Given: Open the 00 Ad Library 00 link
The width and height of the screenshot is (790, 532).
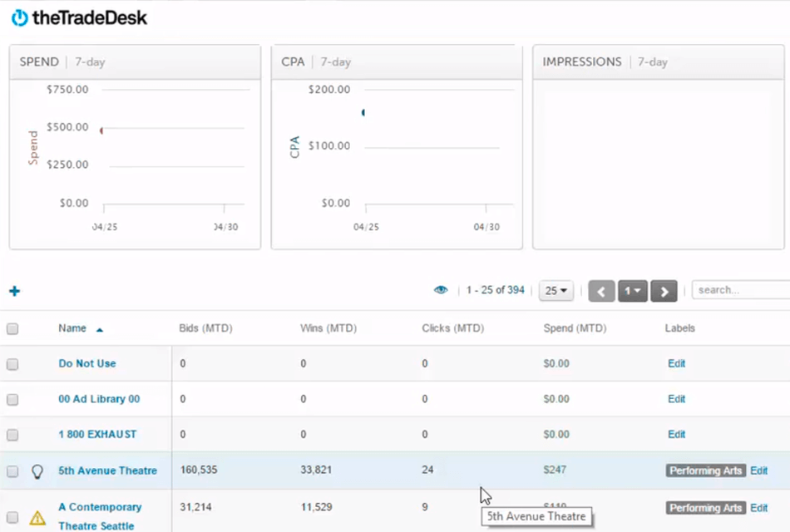Looking at the screenshot, I should pyautogui.click(x=99, y=399).
